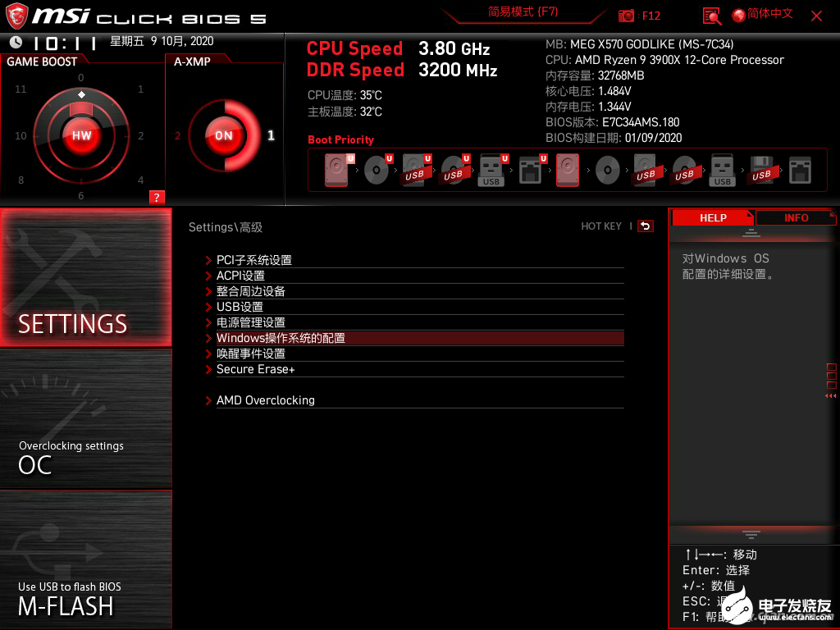
Task: Select the UEFI hard disk boot device icon
Action: [339, 170]
